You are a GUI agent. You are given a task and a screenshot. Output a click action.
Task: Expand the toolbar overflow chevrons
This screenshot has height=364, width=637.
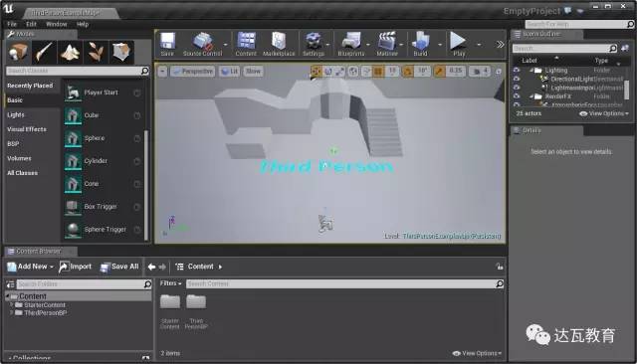(x=500, y=44)
